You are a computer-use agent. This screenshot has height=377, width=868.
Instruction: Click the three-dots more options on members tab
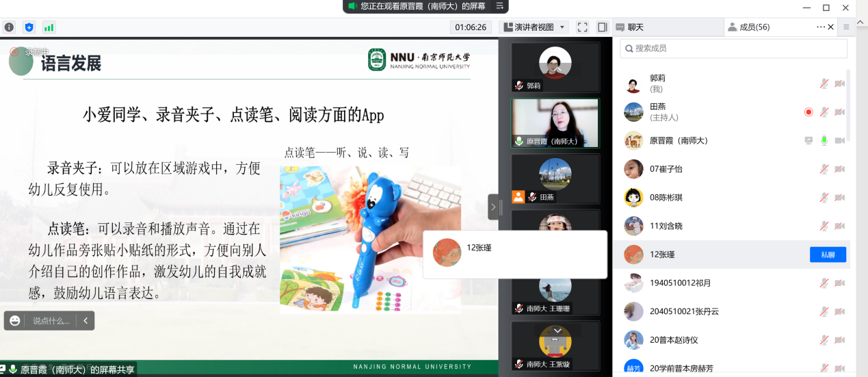[x=821, y=27]
